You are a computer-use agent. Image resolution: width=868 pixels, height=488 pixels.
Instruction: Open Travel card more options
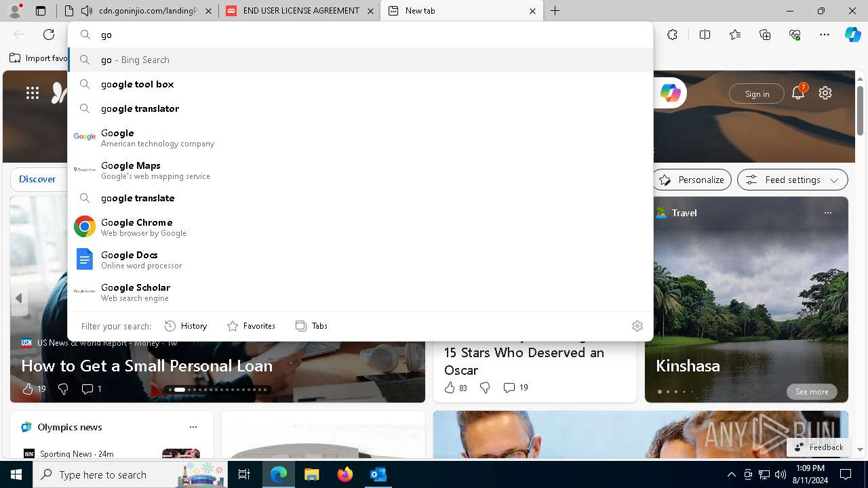pyautogui.click(x=827, y=213)
